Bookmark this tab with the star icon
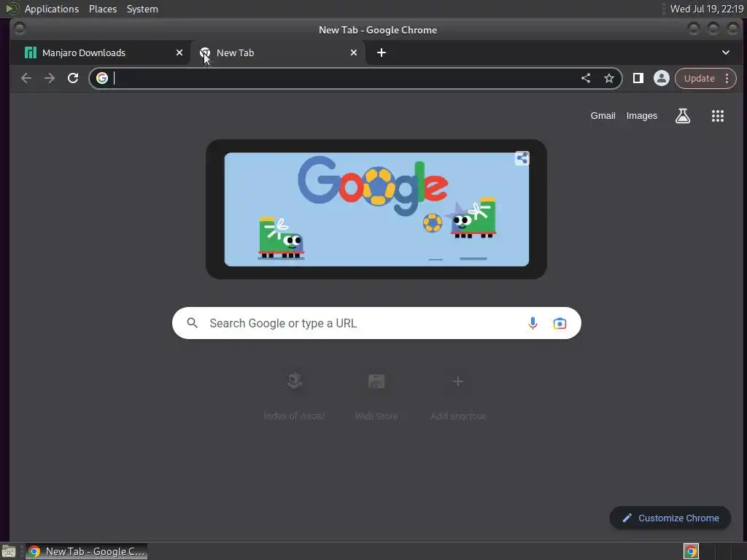747x560 pixels. pos(609,78)
